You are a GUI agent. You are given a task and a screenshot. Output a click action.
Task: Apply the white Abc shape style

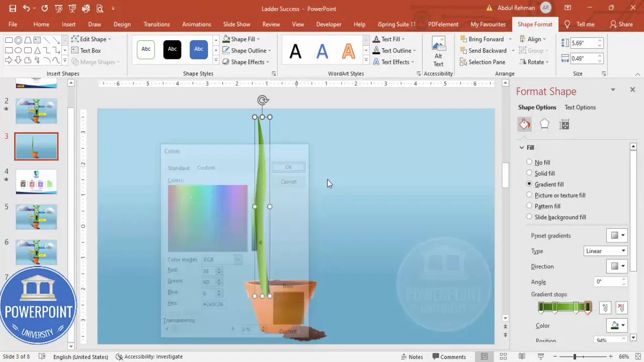[146, 49]
